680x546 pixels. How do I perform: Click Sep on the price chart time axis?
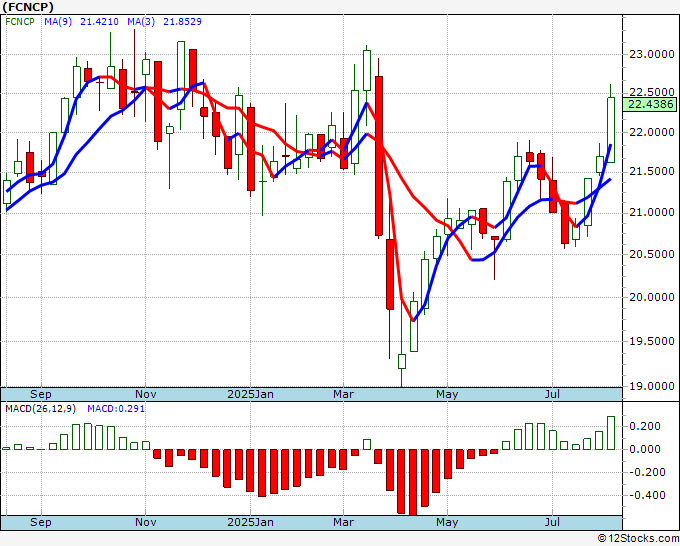41,394
